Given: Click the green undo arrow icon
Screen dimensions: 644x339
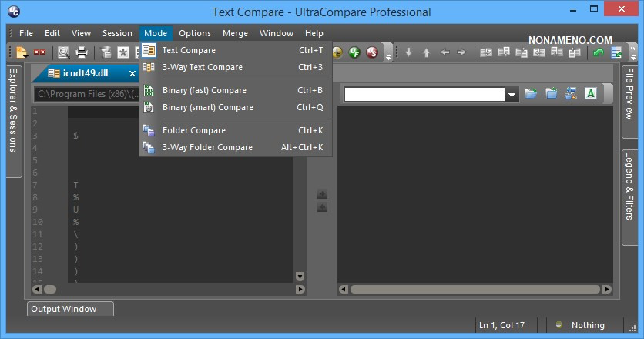Looking at the screenshot, I should (x=599, y=52).
